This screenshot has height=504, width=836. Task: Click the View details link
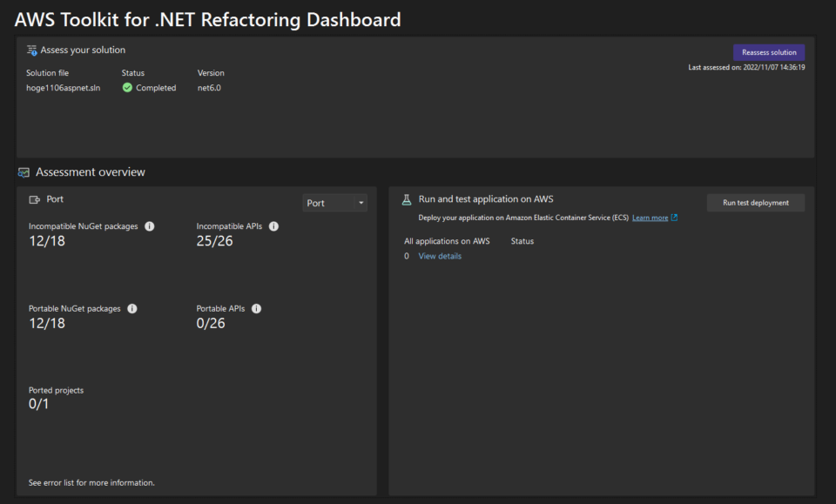(x=440, y=255)
